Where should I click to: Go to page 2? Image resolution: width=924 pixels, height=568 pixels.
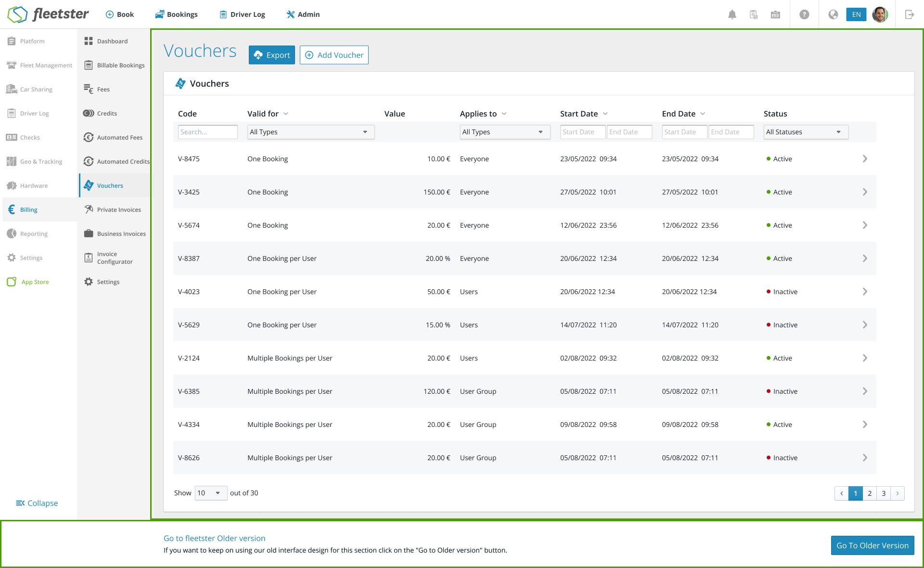(x=870, y=493)
